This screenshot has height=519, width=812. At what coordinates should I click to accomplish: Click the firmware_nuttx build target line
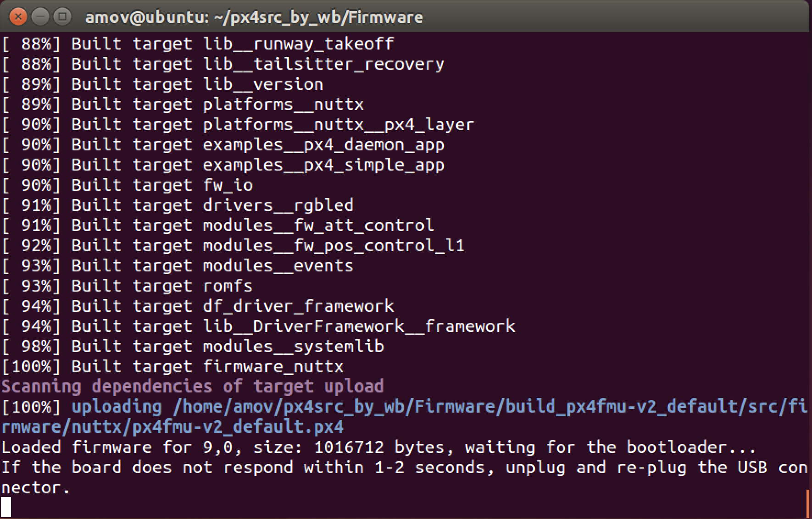[172, 367]
